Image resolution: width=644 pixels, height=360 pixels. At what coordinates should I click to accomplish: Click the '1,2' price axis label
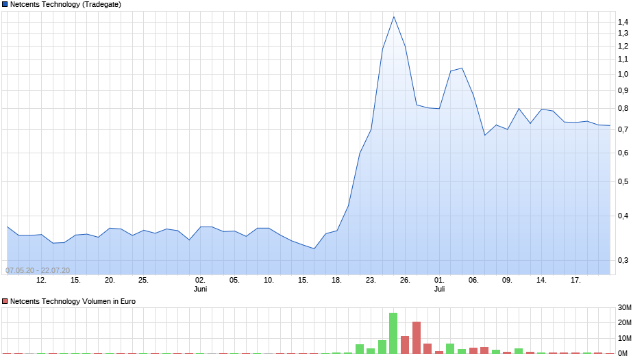tap(623, 46)
